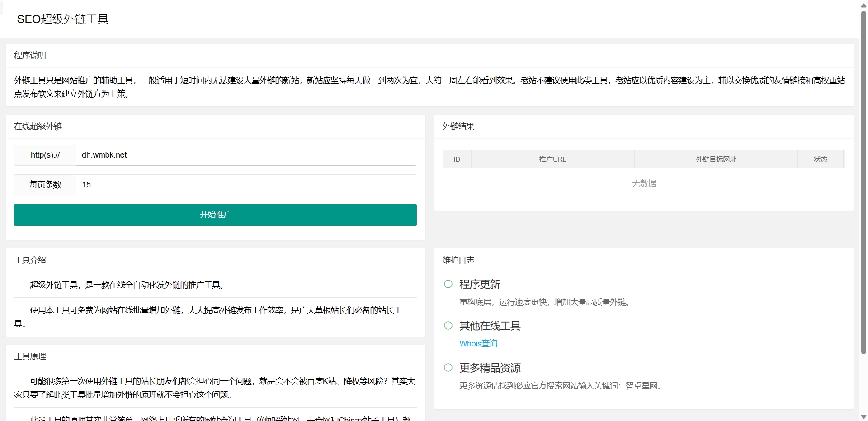Screen dimensions: 868x421
Task: Select the ID column header
Action: (x=457, y=159)
